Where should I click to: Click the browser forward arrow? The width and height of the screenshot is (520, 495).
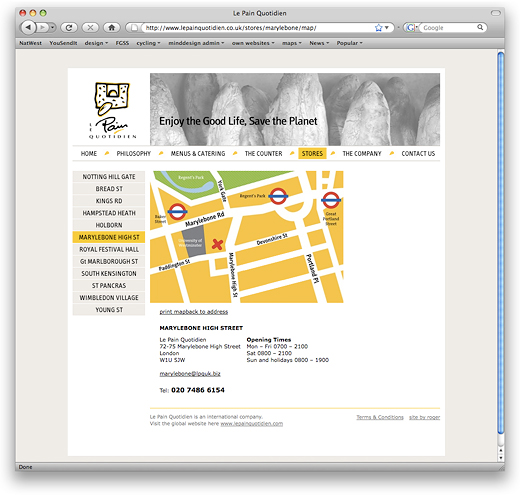tap(42, 27)
